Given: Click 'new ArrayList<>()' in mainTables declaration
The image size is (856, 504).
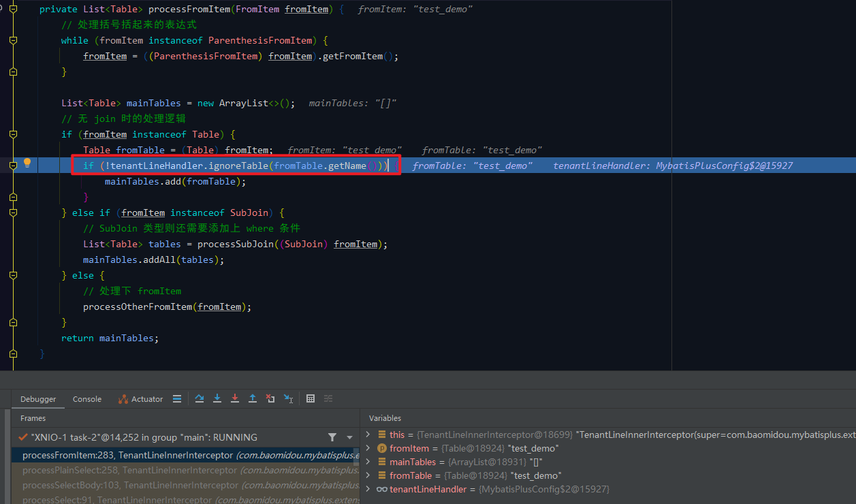Looking at the screenshot, I should point(244,103).
